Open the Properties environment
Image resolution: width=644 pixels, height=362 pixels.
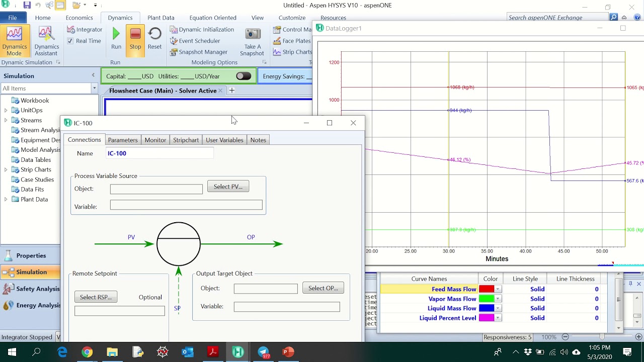point(30,255)
